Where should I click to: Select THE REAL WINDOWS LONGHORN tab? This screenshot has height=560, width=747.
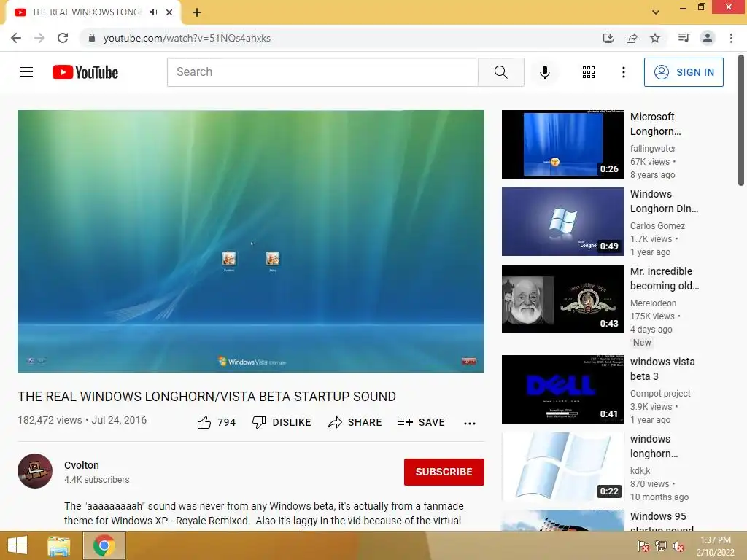click(86, 12)
